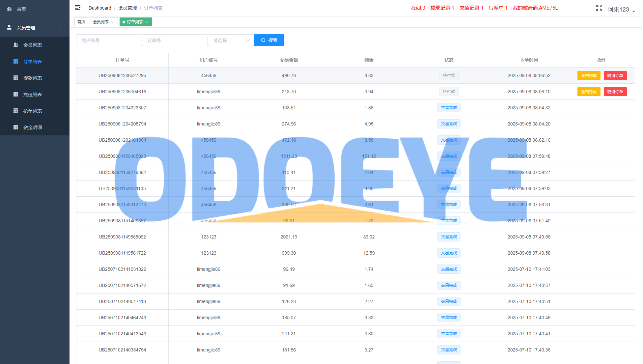Click the fullscreen toggle icon
The image size is (643, 364).
point(599,8)
